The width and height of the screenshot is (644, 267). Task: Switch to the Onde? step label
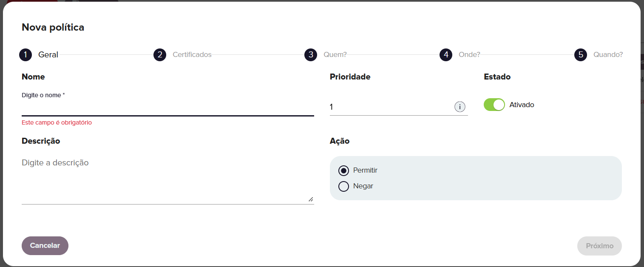(469, 55)
